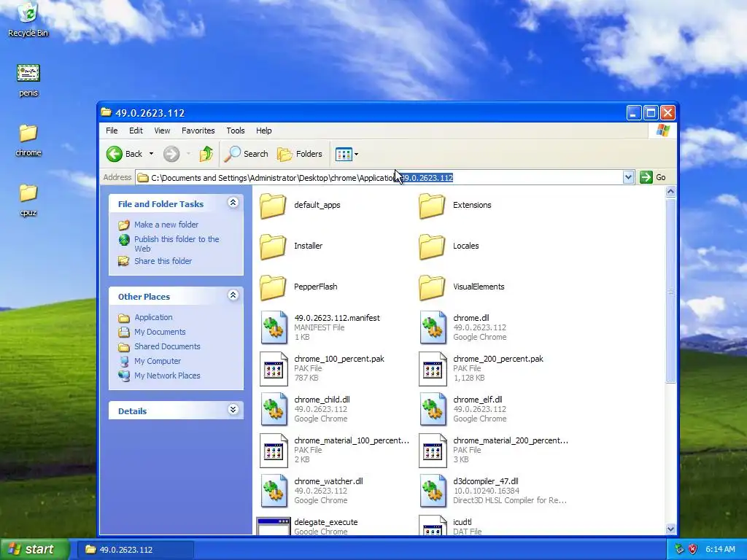Open Shared Documents link
The height and width of the screenshot is (560, 747).
[x=167, y=346]
